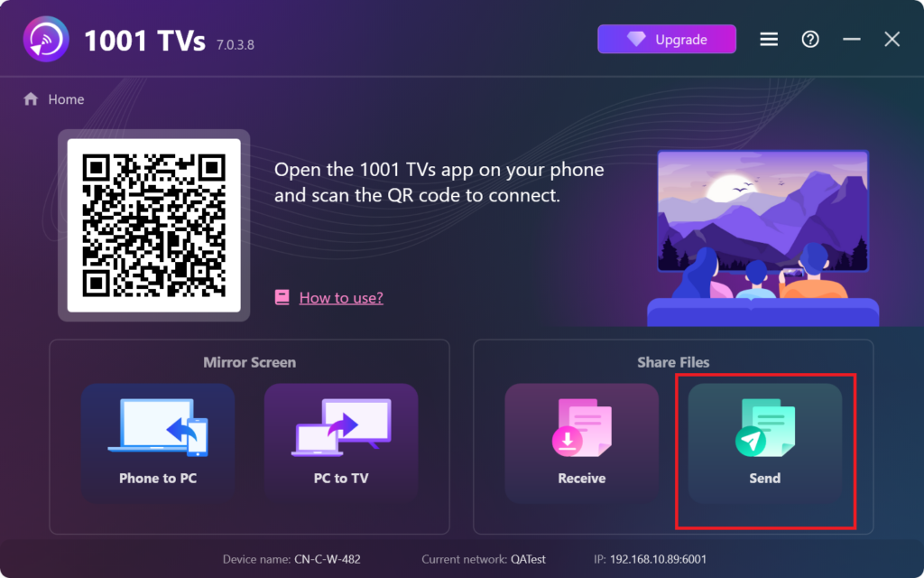Select the PC to TV mirroring option
The image size is (924, 578).
[x=341, y=443]
